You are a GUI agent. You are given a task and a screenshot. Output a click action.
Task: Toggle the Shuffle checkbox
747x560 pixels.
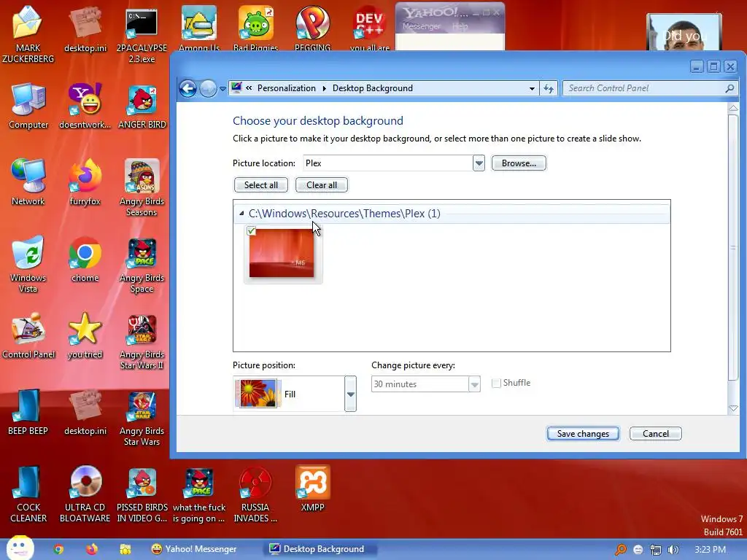tap(496, 383)
